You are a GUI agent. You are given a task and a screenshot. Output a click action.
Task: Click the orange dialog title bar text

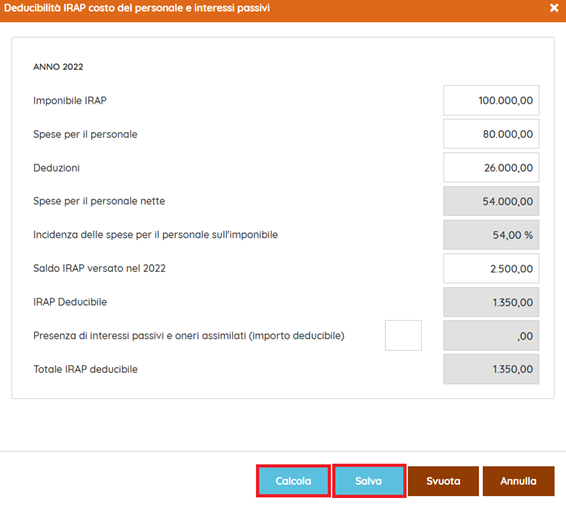[137, 8]
